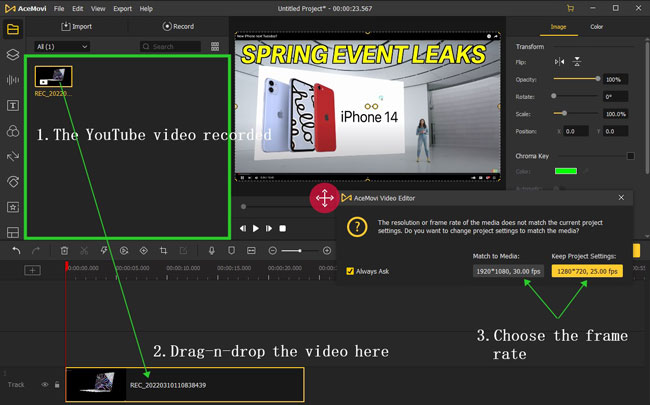Open the Help menu
The width and height of the screenshot is (650, 405).
tap(146, 8)
